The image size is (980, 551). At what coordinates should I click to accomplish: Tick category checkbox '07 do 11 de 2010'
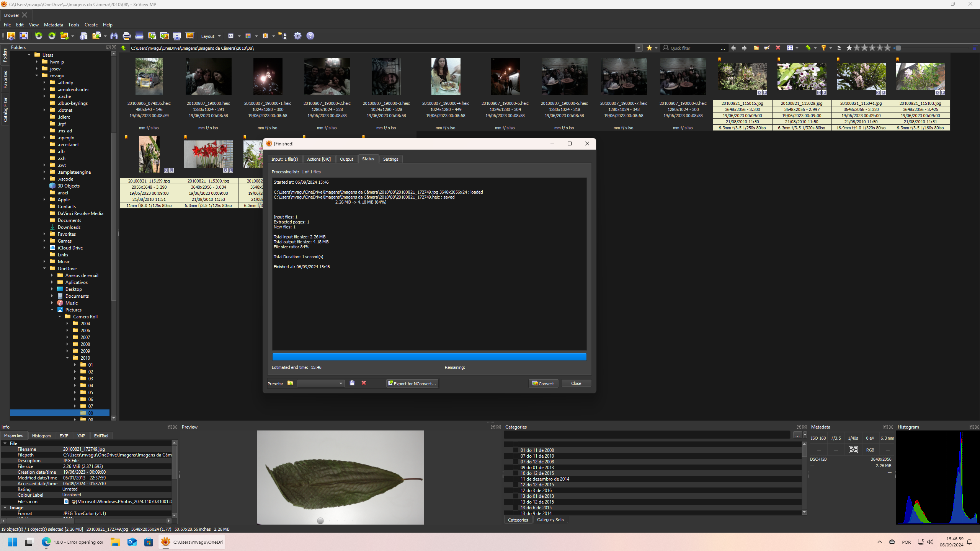pyautogui.click(x=515, y=456)
